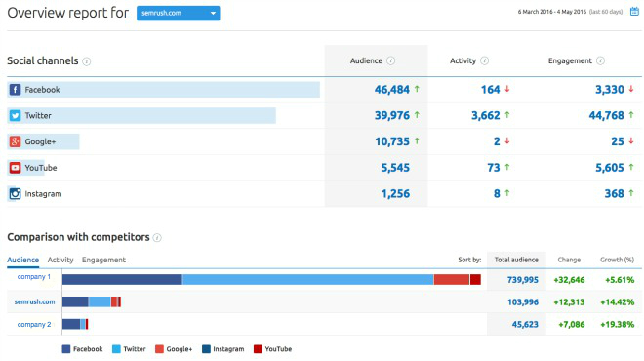
Task: Click the Instagram activity up-arrow indicator
Action: (x=507, y=193)
